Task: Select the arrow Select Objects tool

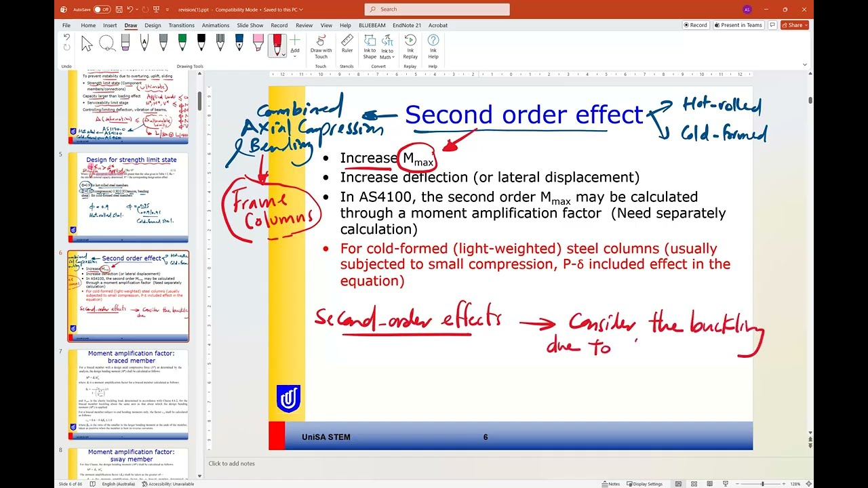Action: [x=87, y=44]
